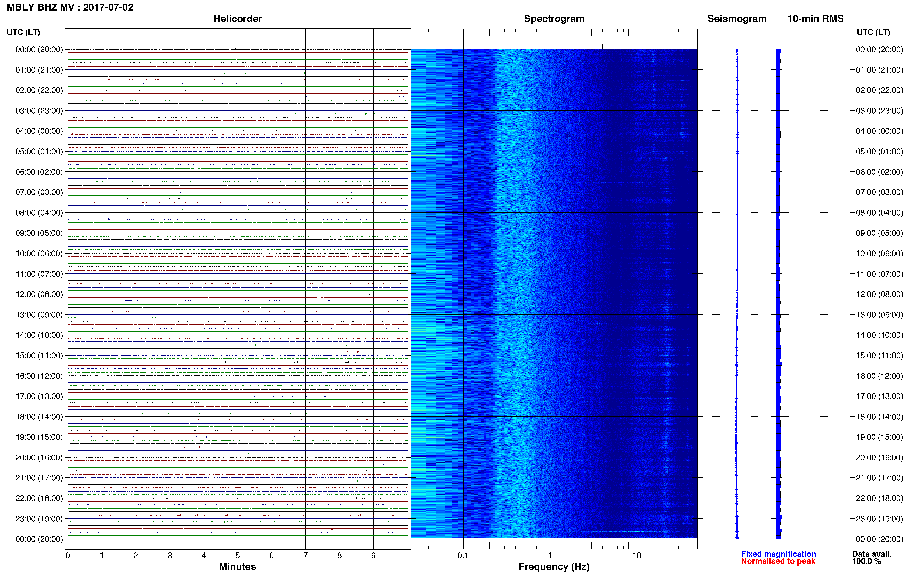This screenshot has width=924, height=578.
Task: Click left time label 23:00 (19:00)
Action: pyautogui.click(x=39, y=519)
